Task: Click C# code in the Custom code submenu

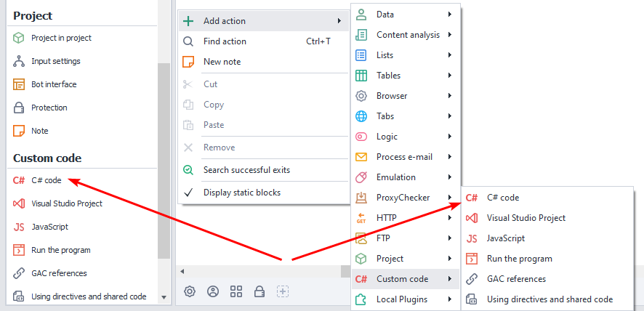Action: pos(503,198)
